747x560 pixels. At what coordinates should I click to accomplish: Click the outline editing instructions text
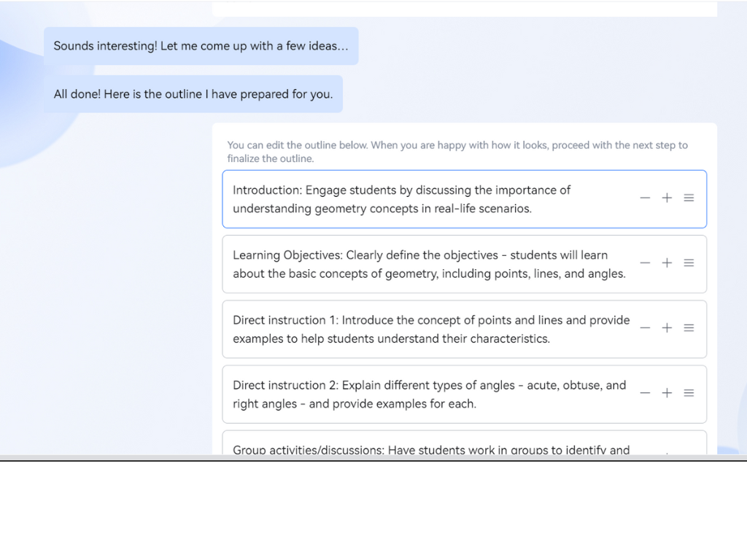point(457,152)
